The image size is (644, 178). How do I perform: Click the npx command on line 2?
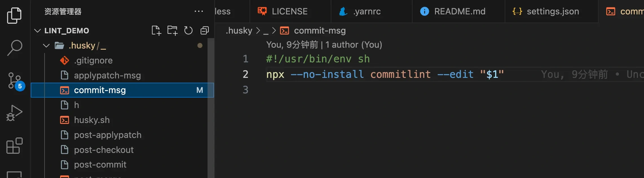pos(275,74)
